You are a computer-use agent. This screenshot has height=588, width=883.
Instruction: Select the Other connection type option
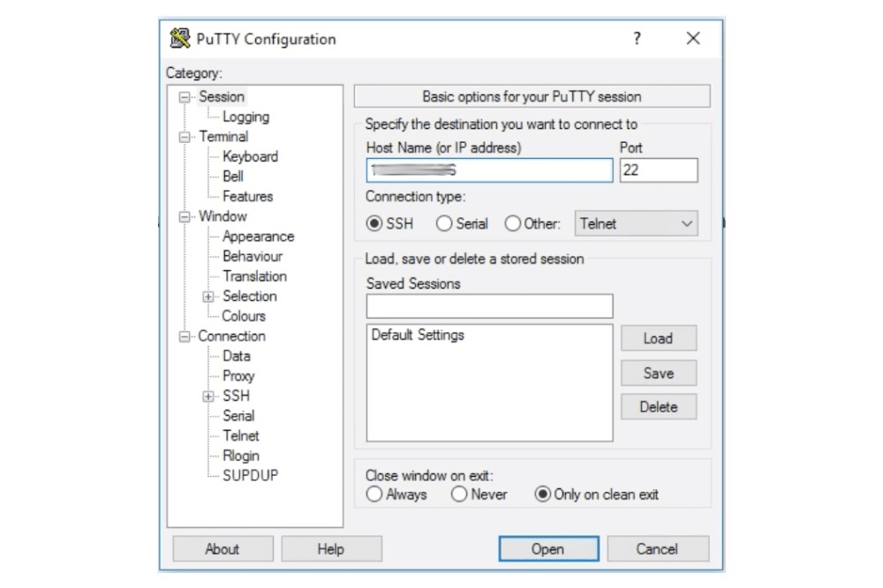(x=513, y=224)
